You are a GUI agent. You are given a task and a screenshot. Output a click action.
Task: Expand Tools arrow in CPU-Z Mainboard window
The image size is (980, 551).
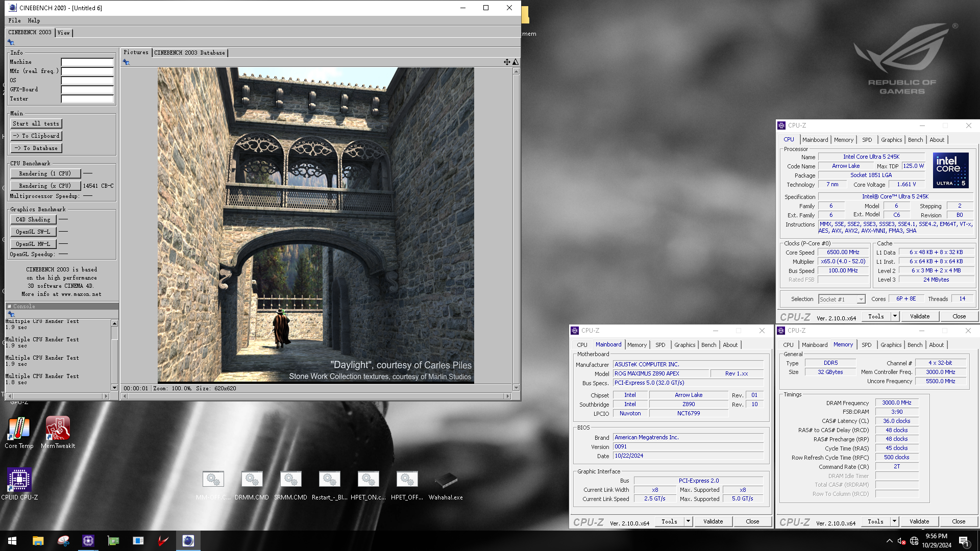(x=688, y=521)
